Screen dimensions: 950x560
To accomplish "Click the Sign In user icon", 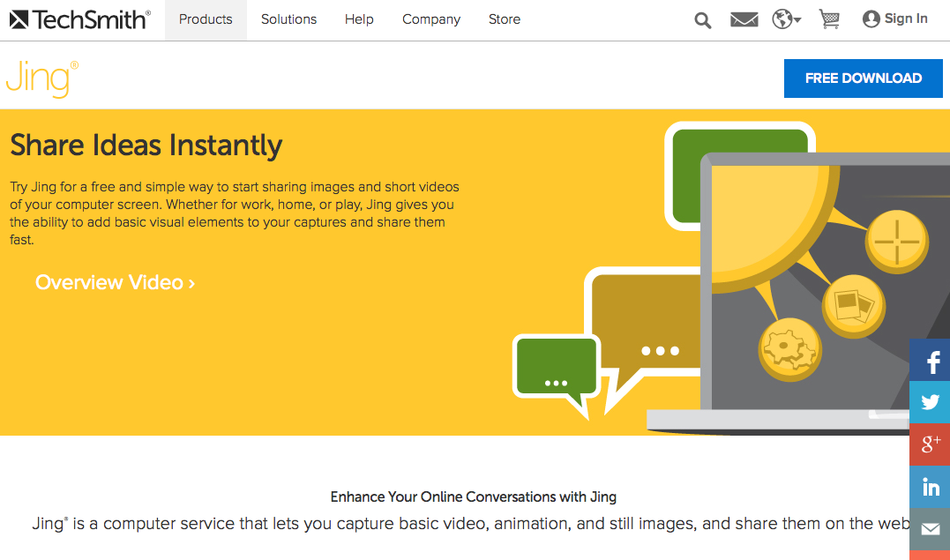I will coord(871,19).
